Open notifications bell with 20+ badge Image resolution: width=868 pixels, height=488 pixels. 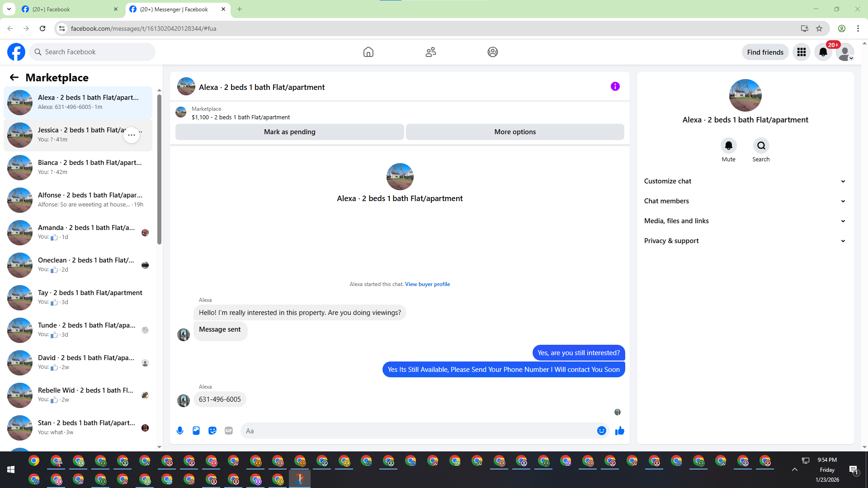click(823, 52)
